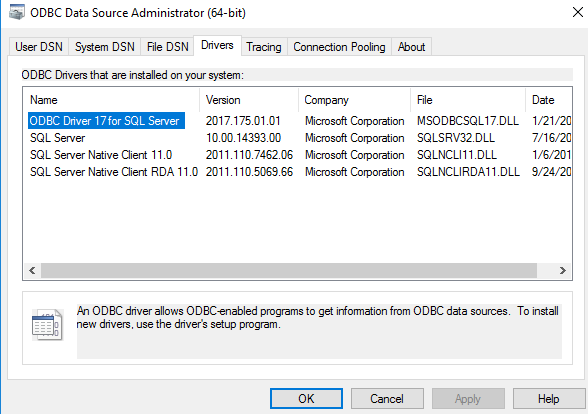Show the About tab

pos(411,47)
